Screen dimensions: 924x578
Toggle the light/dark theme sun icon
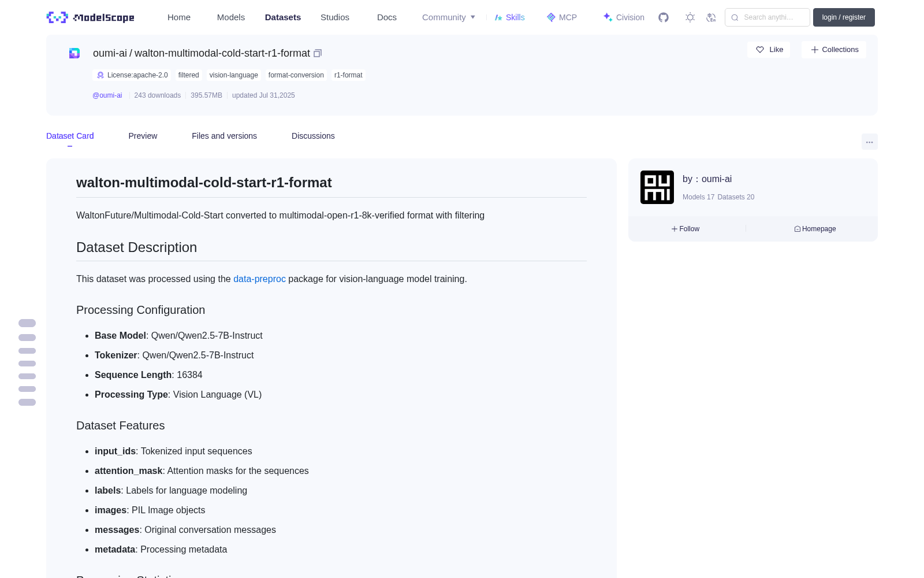point(690,17)
